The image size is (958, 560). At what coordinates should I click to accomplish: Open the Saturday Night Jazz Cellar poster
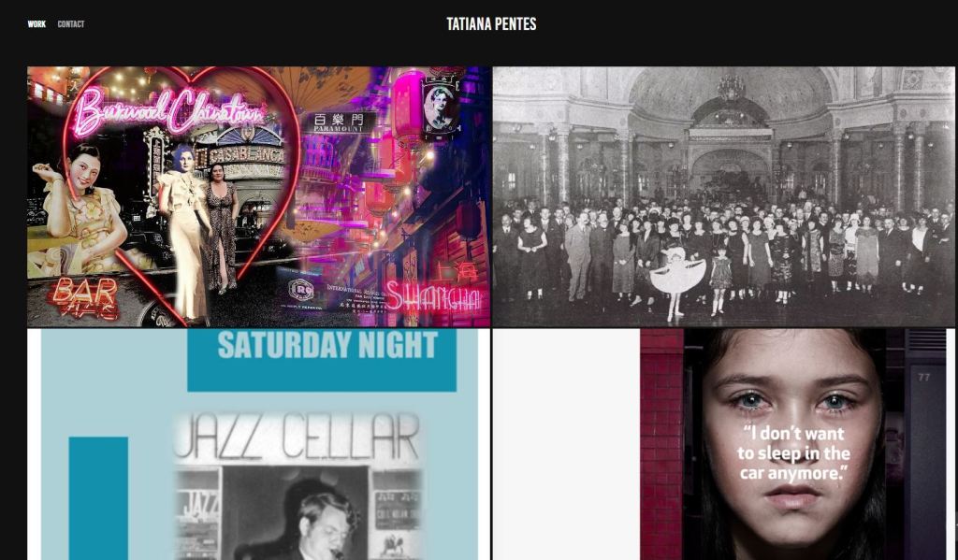[258, 445]
